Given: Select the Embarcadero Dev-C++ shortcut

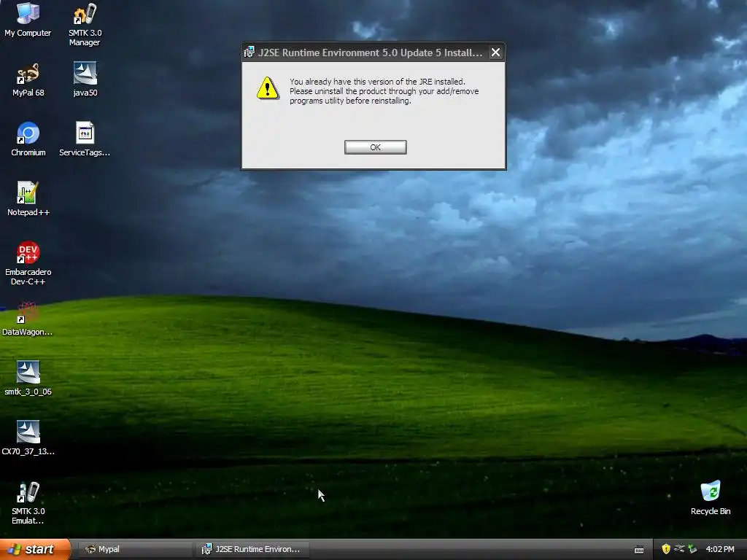Looking at the screenshot, I should click(28, 264).
